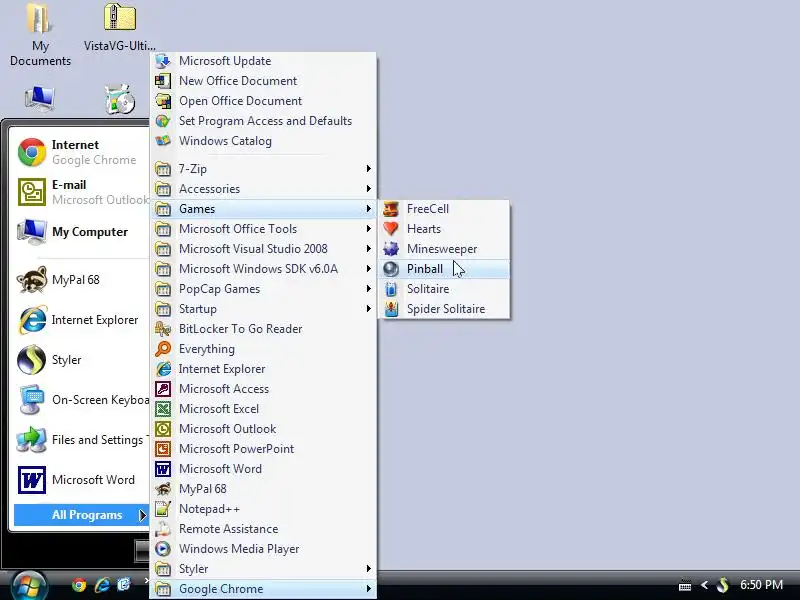Open BitLocker To Go Reader
800x600 pixels.
pos(264,329)
